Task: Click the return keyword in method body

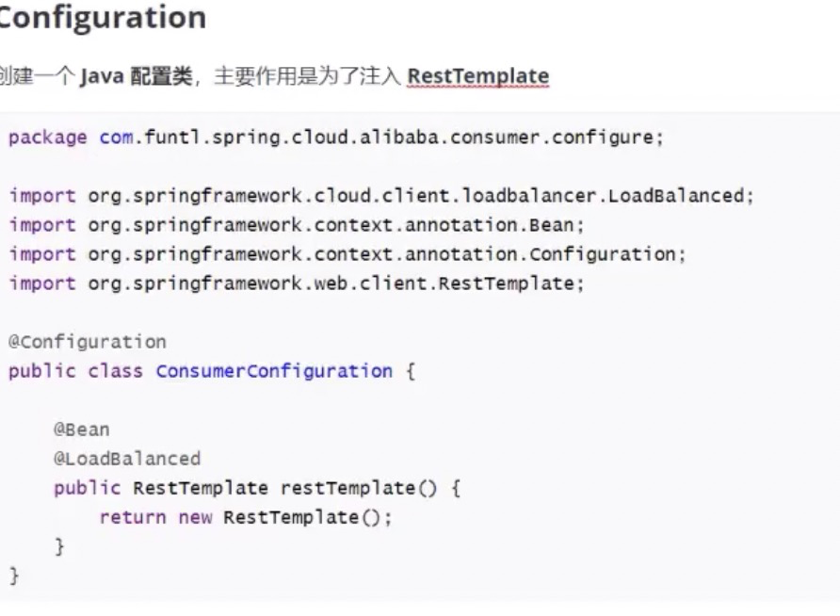Action: [x=133, y=517]
